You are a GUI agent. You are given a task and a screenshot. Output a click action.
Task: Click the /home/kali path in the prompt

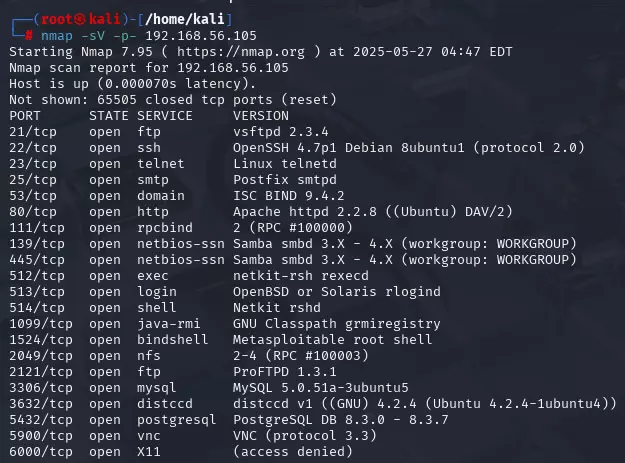click(185, 19)
